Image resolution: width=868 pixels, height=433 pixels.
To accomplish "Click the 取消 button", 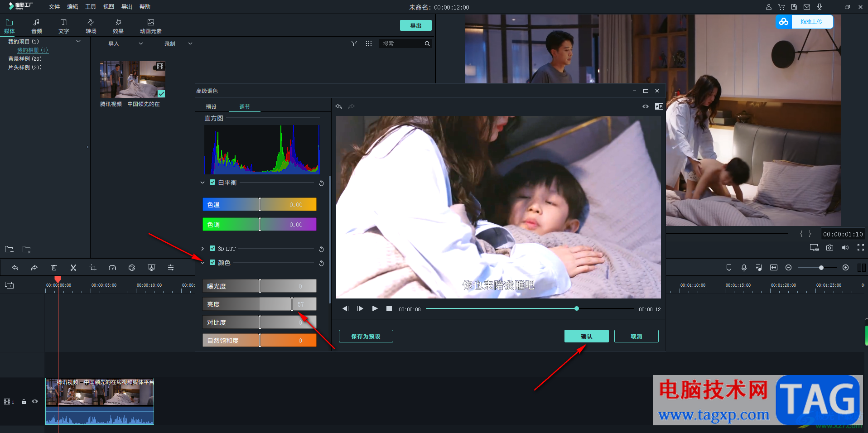I will [637, 336].
